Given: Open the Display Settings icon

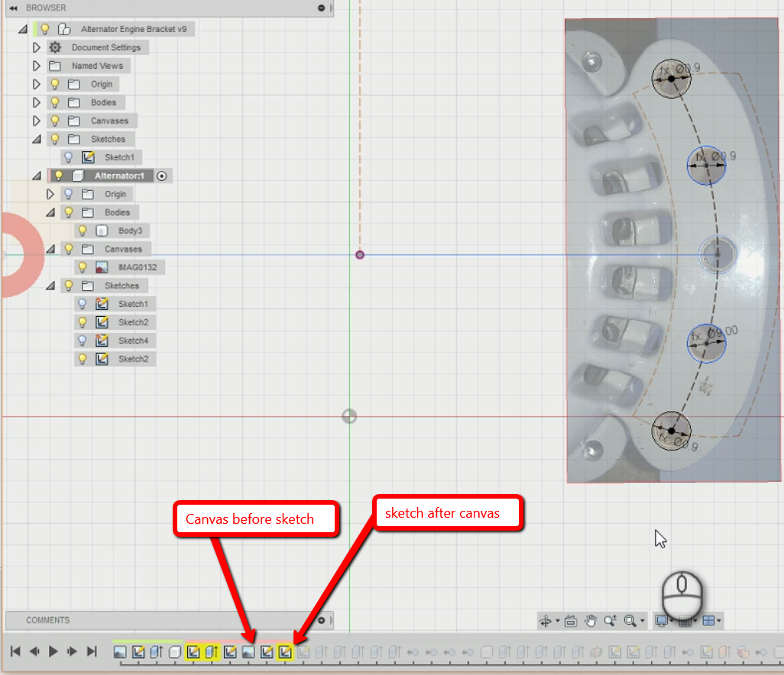Looking at the screenshot, I should [662, 620].
